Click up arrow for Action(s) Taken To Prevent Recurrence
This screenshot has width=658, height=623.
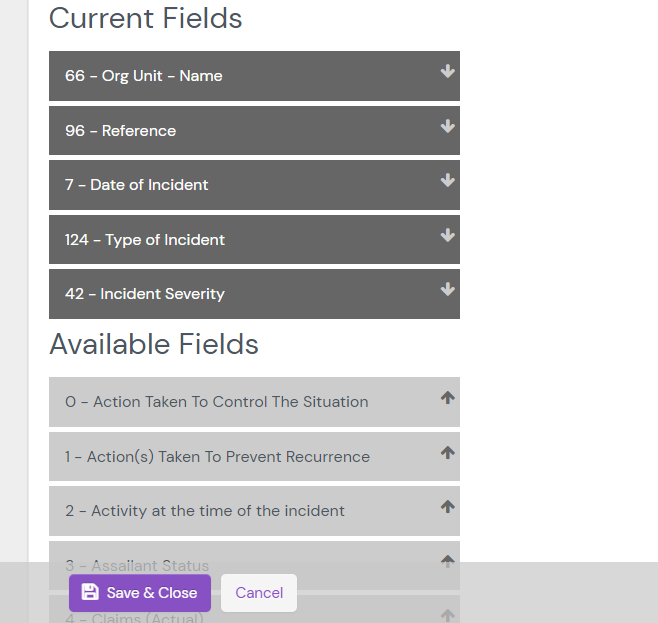[447, 453]
